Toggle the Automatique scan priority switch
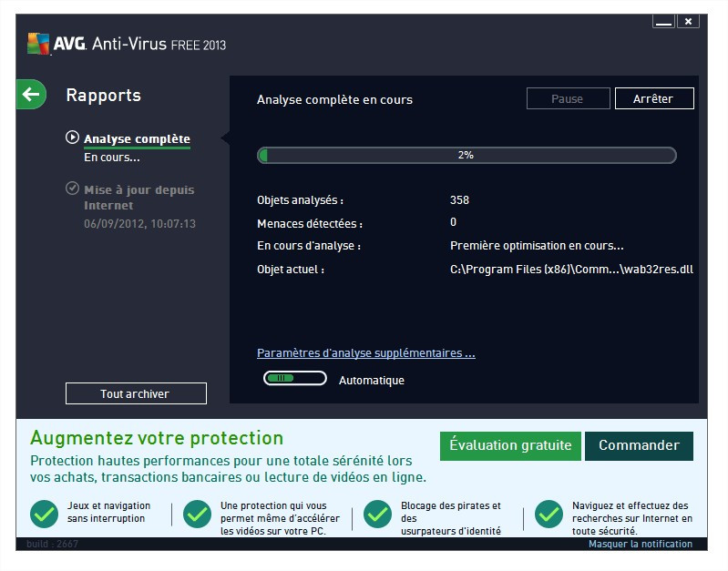This screenshot has height=571, width=728. tap(294, 378)
